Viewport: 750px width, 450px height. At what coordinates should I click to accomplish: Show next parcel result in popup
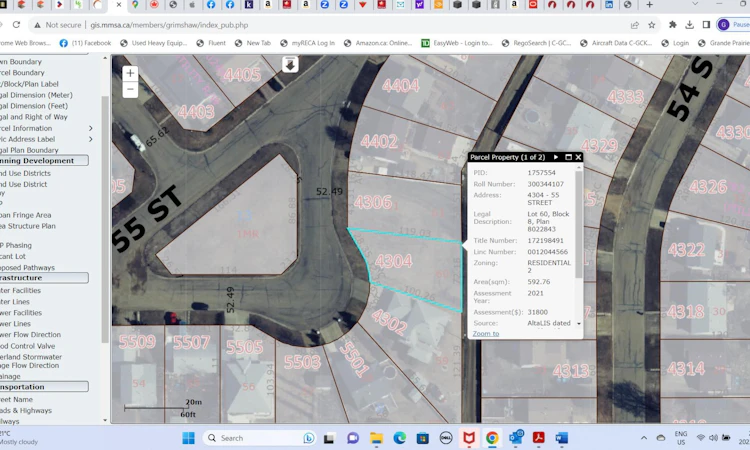556,157
